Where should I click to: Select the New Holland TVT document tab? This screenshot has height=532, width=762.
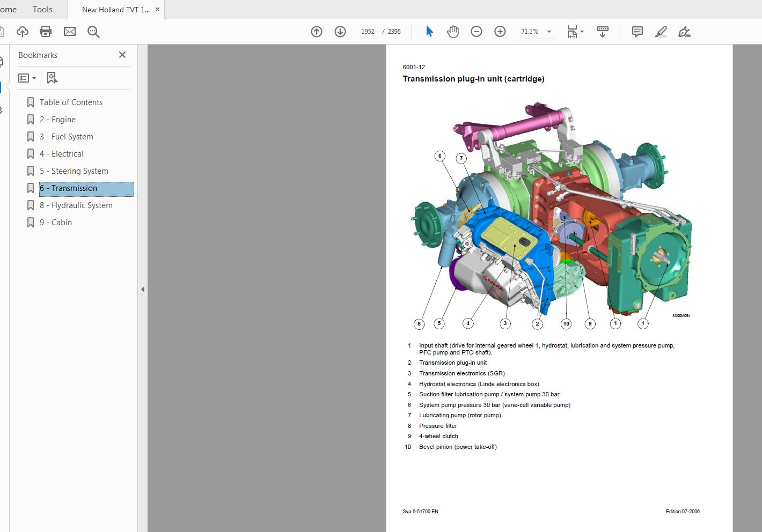pos(116,10)
